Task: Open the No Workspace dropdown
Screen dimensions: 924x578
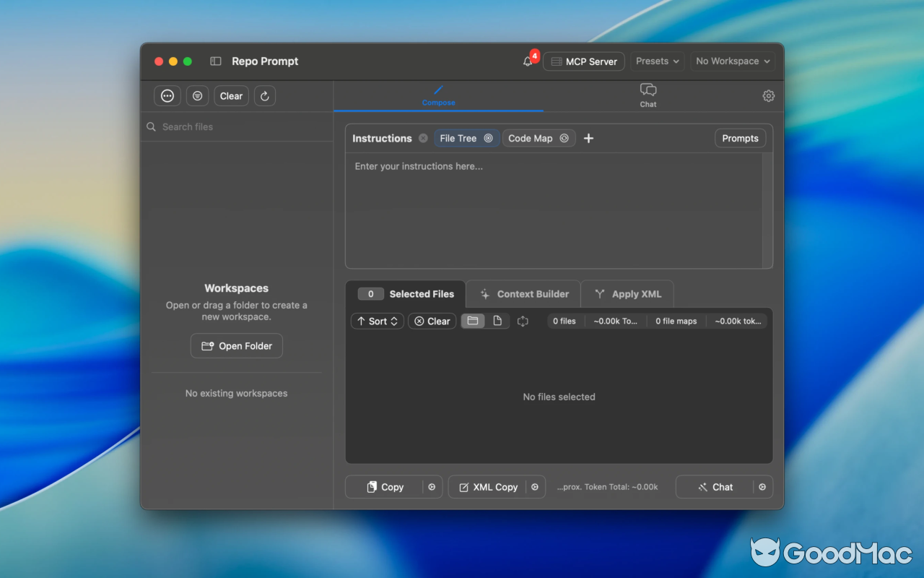Action: [732, 61]
